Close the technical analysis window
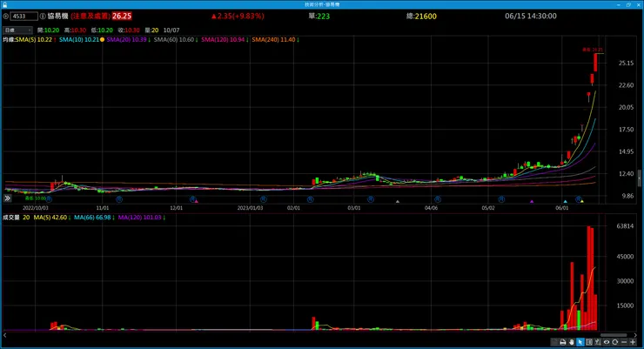 (x=639, y=4)
